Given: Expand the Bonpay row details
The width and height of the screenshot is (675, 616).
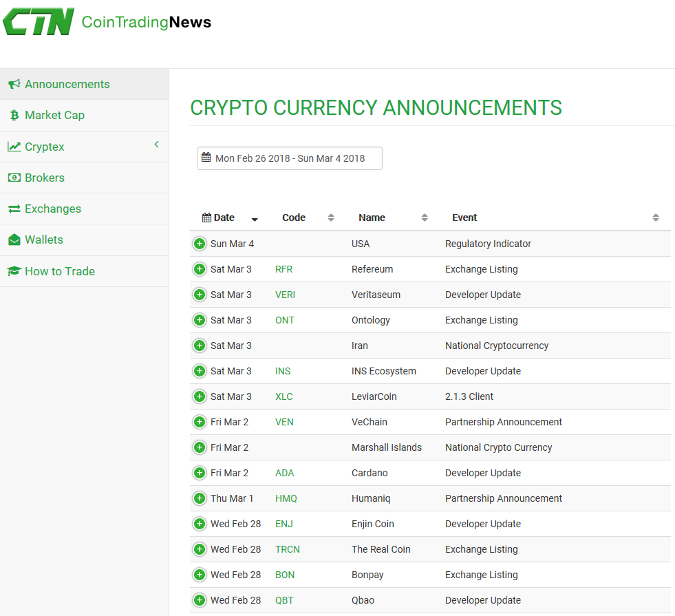Looking at the screenshot, I should [200, 574].
